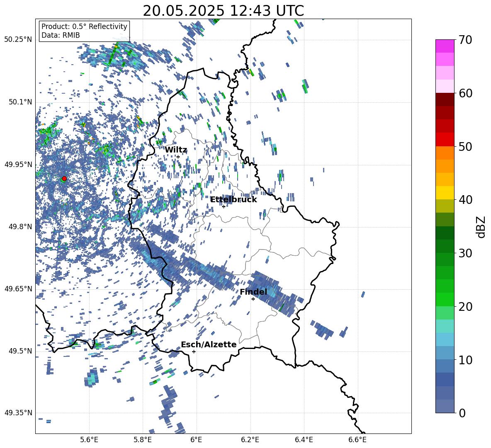Click the magenta swatch atop the colorbar
Screen dimensions: 491x448
tap(445, 46)
